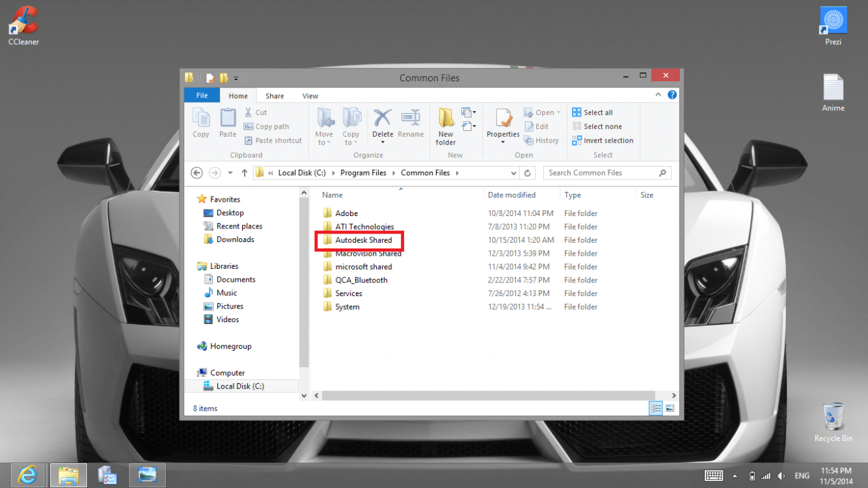Click the Paste ribbon icon
The height and width of the screenshot is (488, 868).
228,123
